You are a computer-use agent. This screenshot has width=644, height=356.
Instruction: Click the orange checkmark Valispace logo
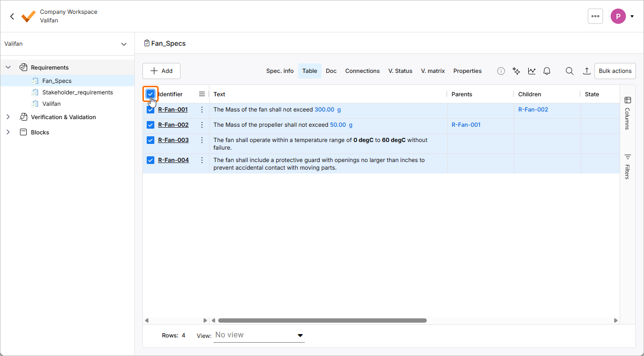pos(29,16)
